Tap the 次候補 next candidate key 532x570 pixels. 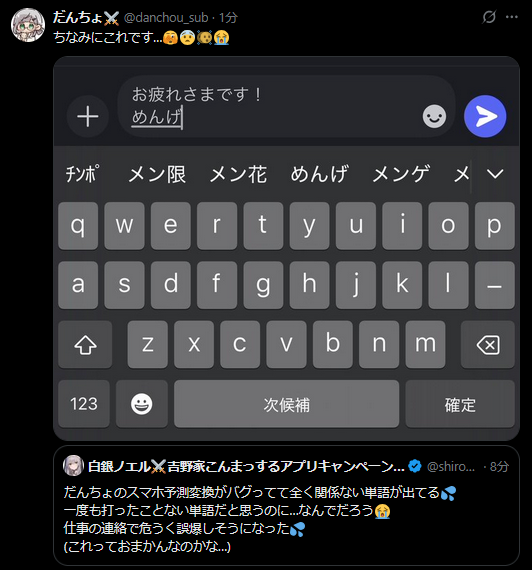(x=287, y=404)
